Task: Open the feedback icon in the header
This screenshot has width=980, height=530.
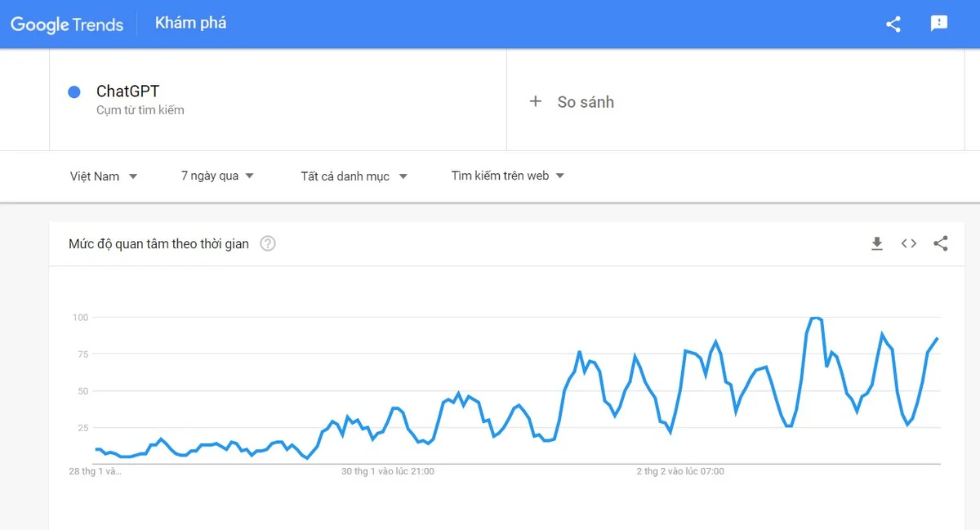Action: (x=939, y=24)
